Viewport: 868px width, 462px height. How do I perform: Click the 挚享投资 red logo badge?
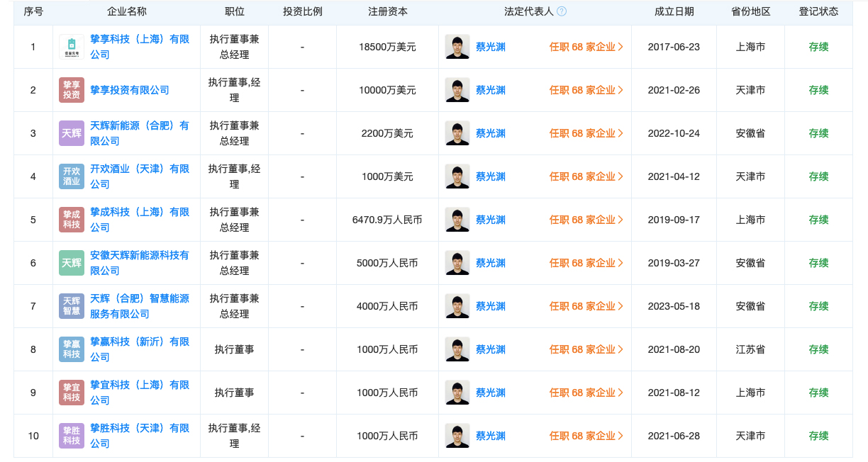[72, 90]
